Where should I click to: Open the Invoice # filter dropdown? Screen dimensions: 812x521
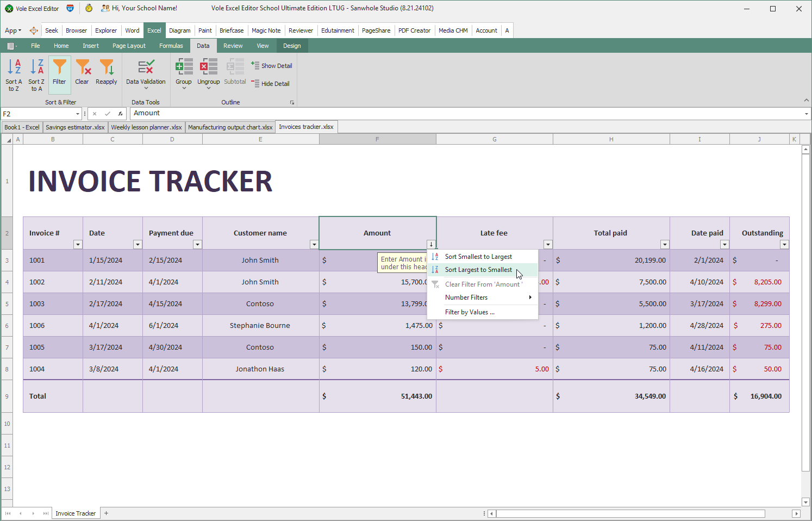pos(78,245)
